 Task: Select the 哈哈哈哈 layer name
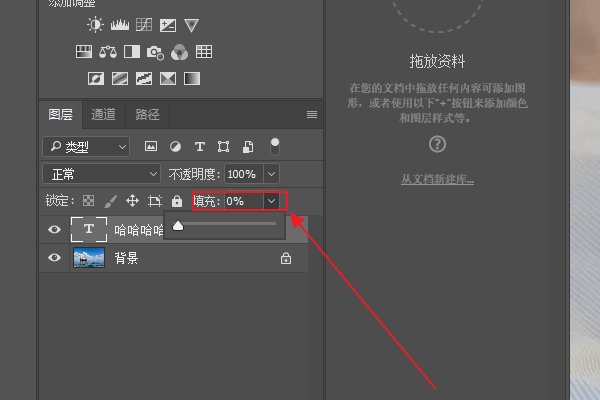(x=139, y=230)
